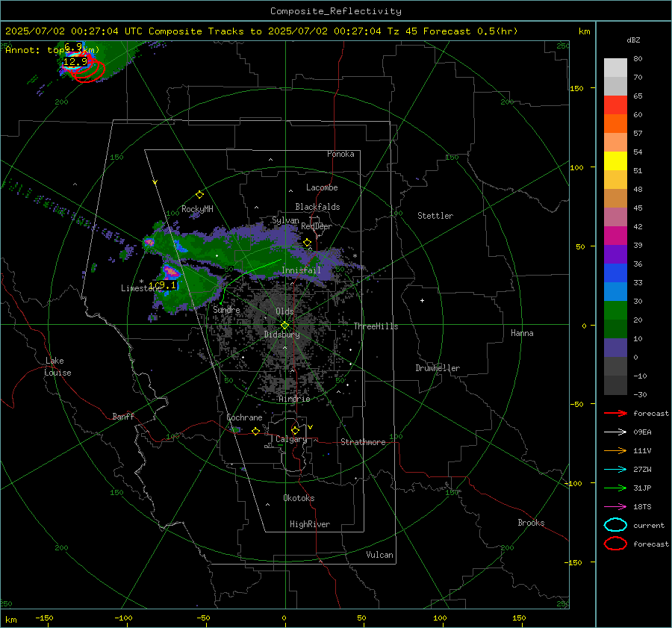This screenshot has height=628, width=672.
Task: Click the Ponoka city label
Action: 340,154
